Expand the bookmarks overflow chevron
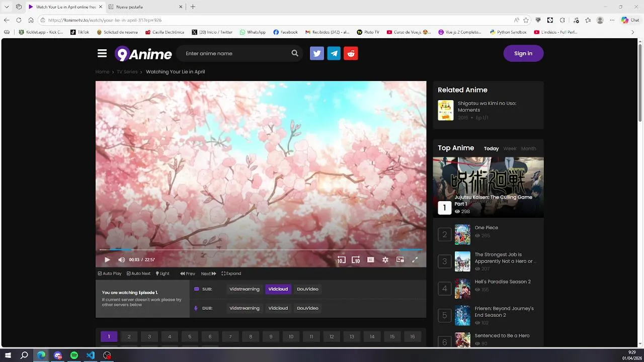This screenshot has width=644, height=362. pyautogui.click(x=633, y=32)
